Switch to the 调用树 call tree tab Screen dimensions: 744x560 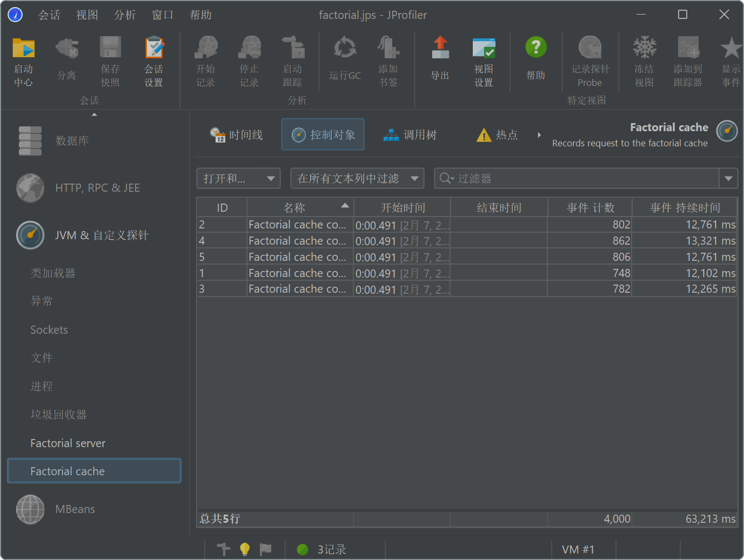click(x=410, y=134)
